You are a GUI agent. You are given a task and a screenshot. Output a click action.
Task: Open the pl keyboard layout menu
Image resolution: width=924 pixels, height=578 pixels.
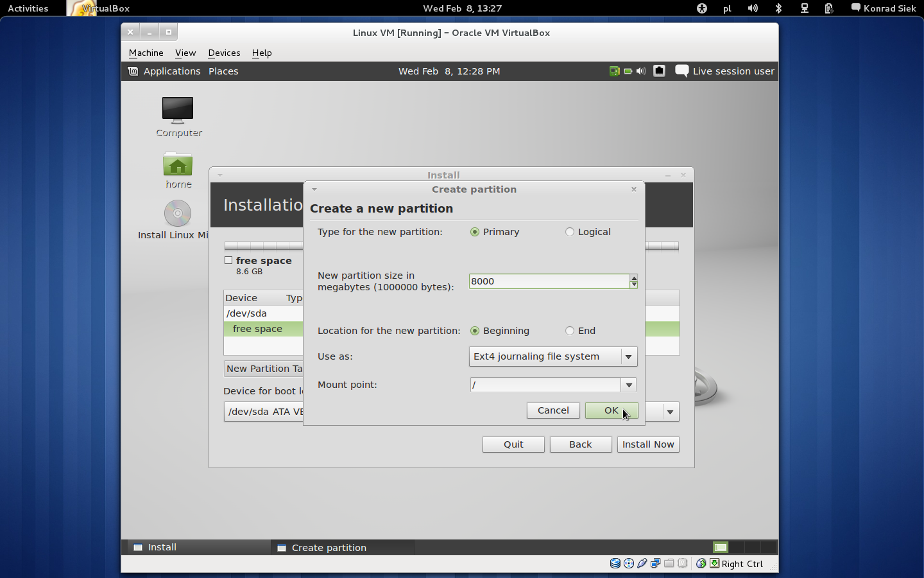(727, 8)
